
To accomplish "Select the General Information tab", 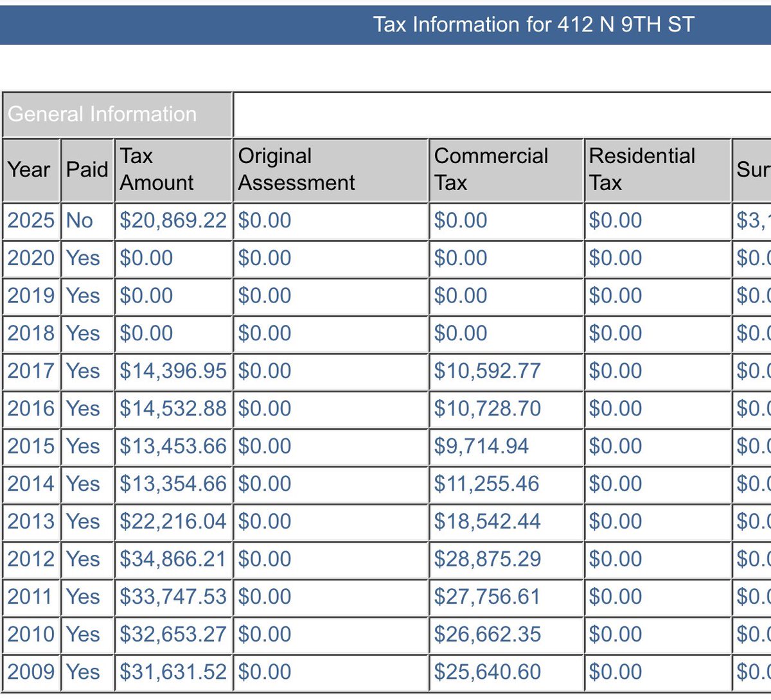I will (x=117, y=114).
